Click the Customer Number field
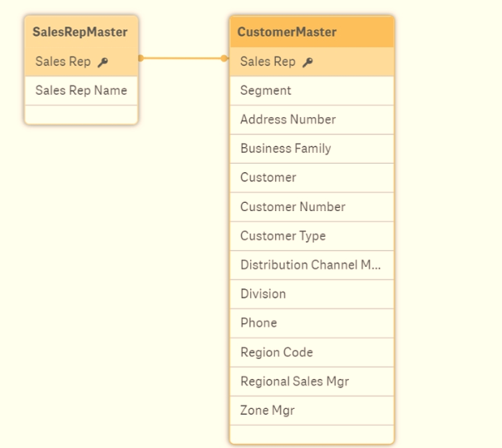Image resolution: width=502 pixels, height=448 pixels. pyautogui.click(x=293, y=207)
